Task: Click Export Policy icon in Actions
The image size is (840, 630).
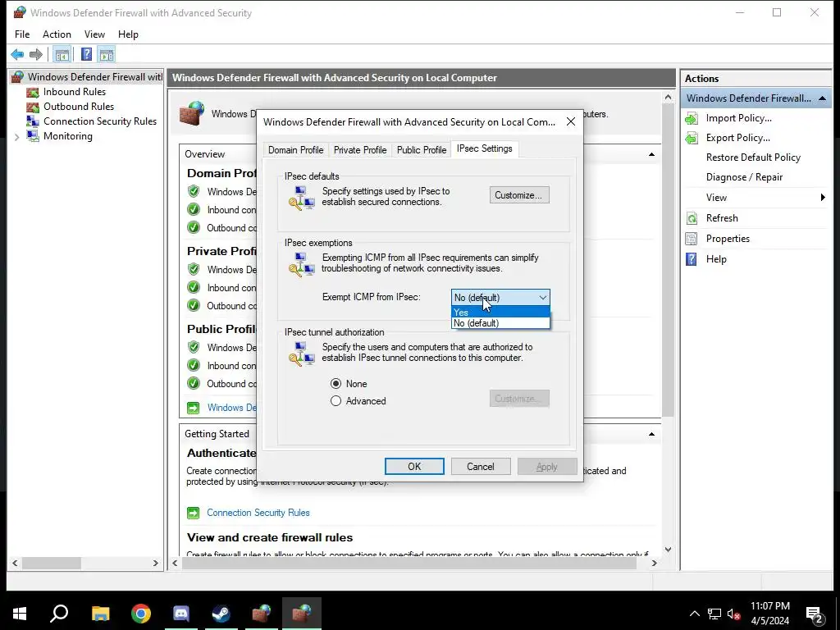Action: click(692, 138)
